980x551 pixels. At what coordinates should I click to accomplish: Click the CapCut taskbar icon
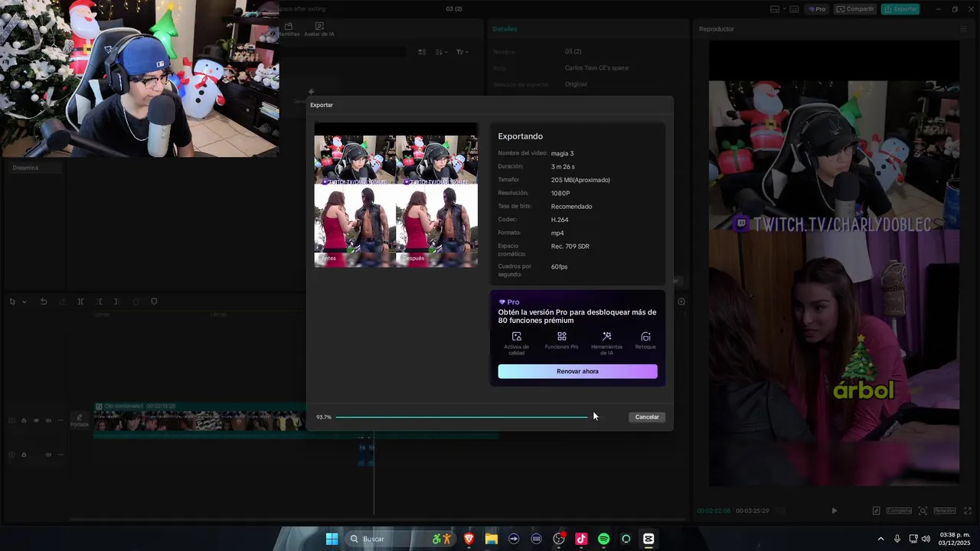[x=648, y=539]
